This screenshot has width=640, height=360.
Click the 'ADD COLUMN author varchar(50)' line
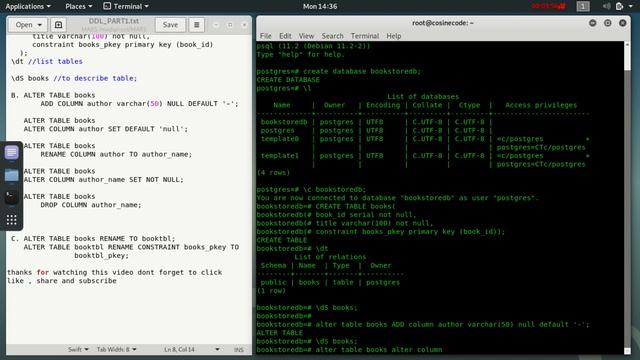tap(139, 104)
